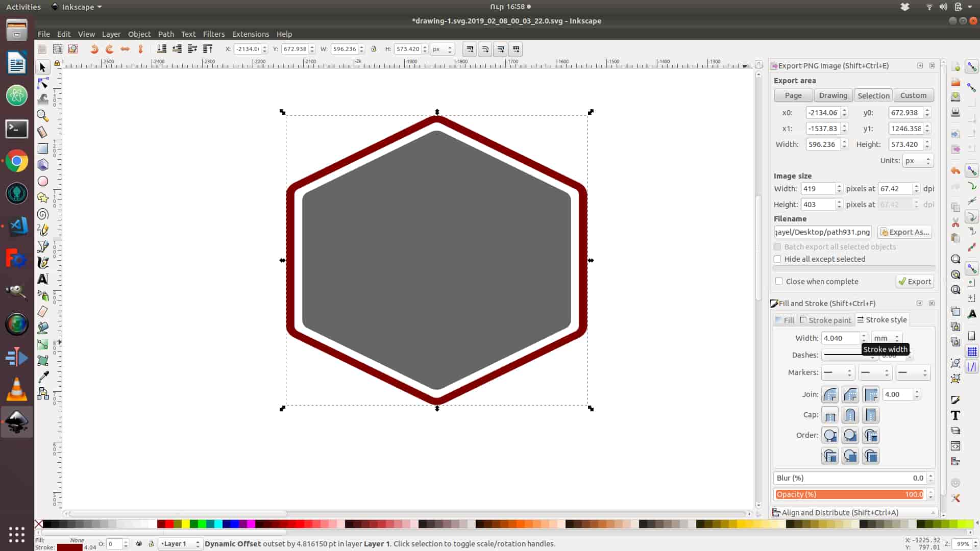Select the Spiral tool
Image resolution: width=980 pixels, height=551 pixels.
coord(43,214)
